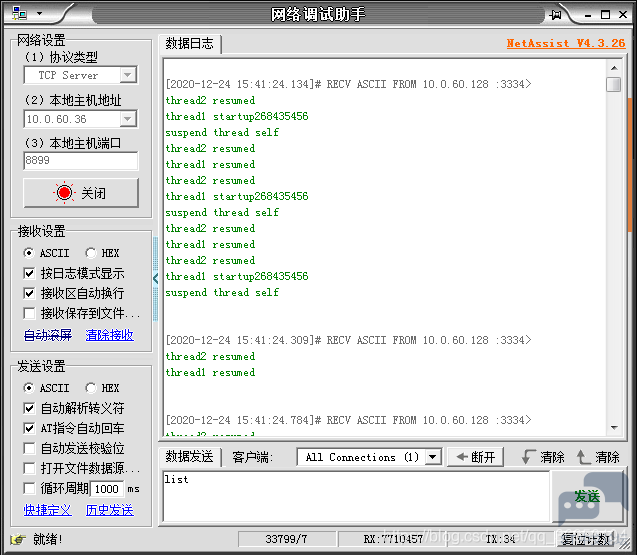Switch to the 数据发送 tab
Viewport: 637px width, 555px height.
point(190,457)
